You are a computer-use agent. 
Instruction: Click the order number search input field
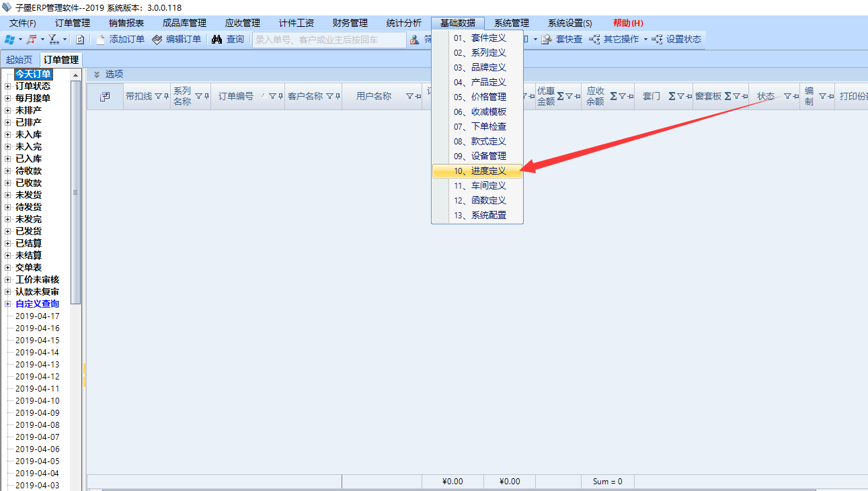(329, 40)
